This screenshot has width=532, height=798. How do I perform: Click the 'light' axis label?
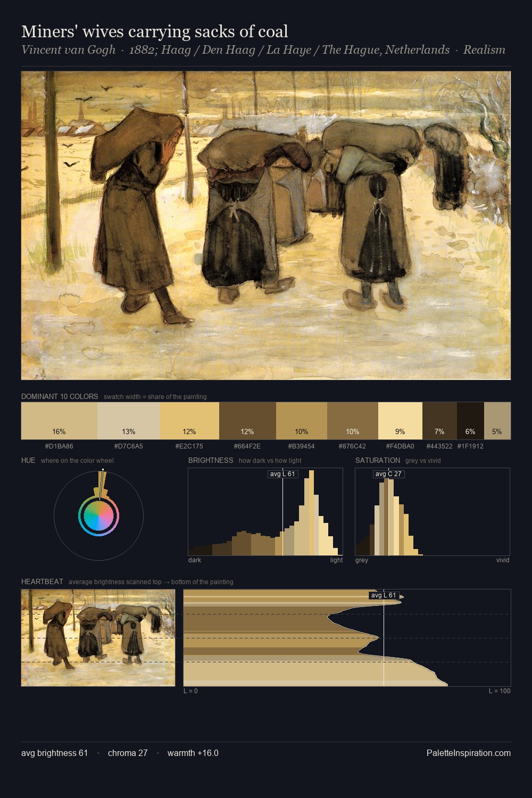pos(337,560)
